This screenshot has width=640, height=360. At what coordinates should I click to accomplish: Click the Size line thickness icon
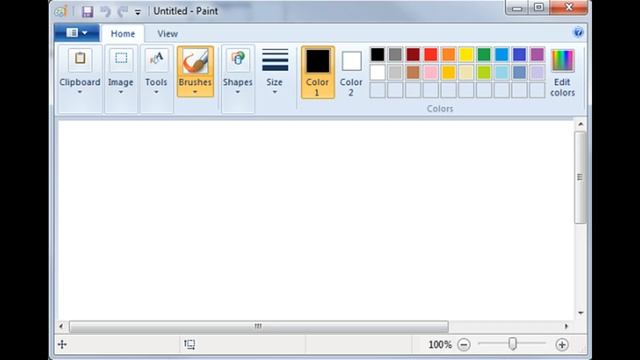275,60
